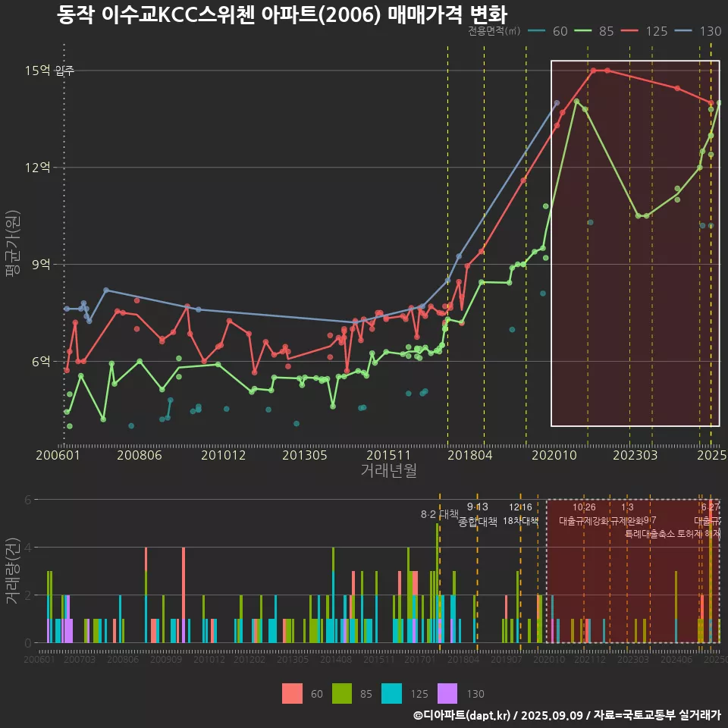Toggle the green 85 swatch in bottom legend

pos(344,693)
